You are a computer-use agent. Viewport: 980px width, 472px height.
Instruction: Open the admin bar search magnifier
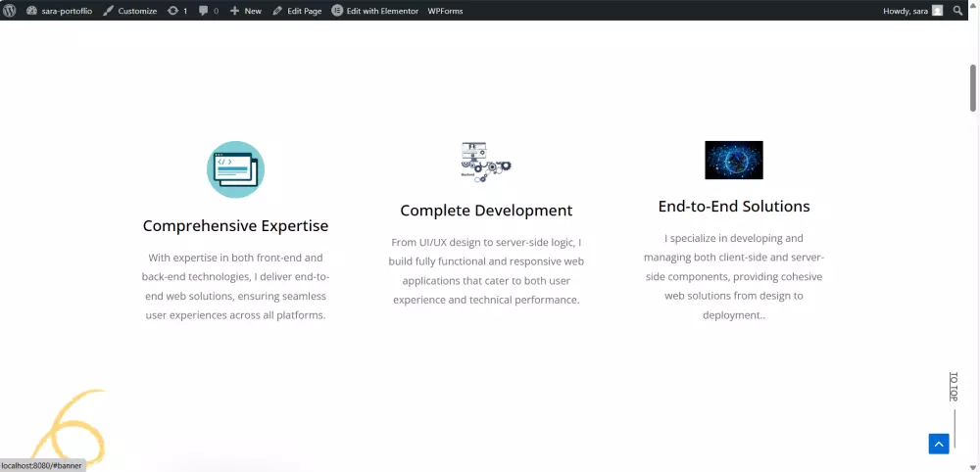[x=957, y=11]
